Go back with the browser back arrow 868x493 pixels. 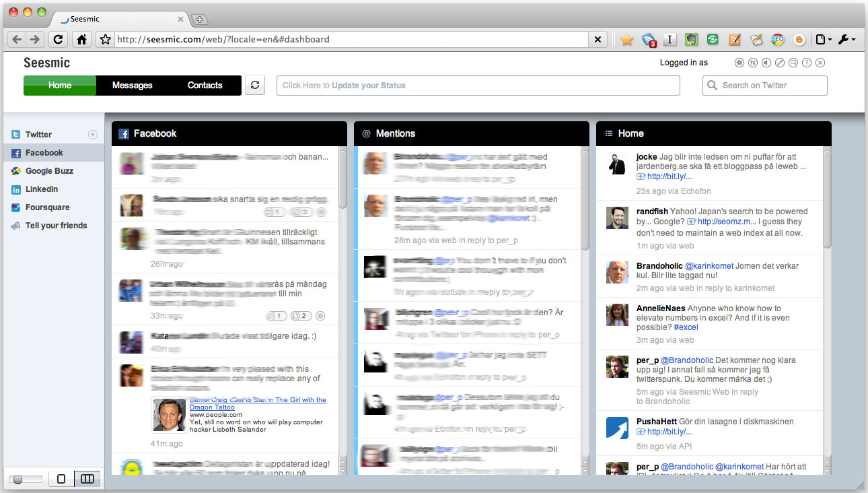point(17,39)
